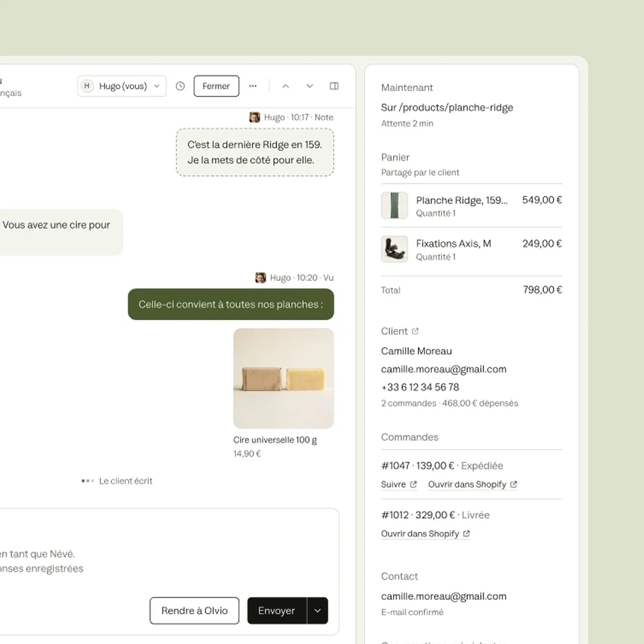
Task: Click the 14,90 € wax price
Action: [x=247, y=454]
